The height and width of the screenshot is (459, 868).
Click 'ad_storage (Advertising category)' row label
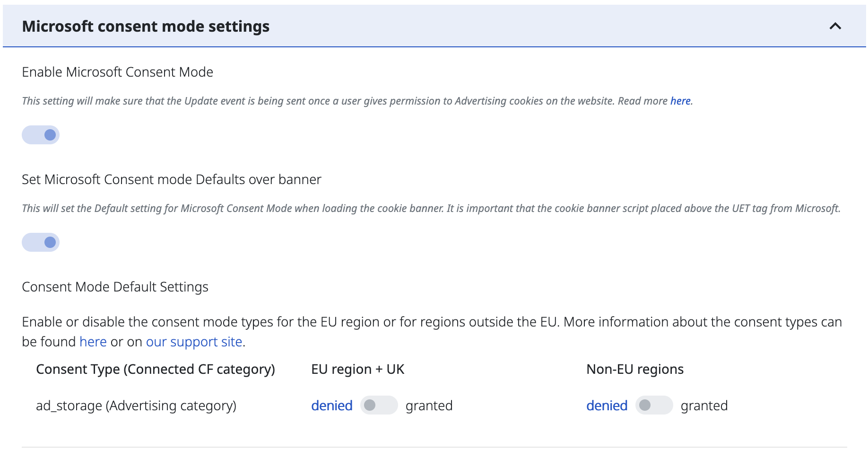(x=136, y=406)
